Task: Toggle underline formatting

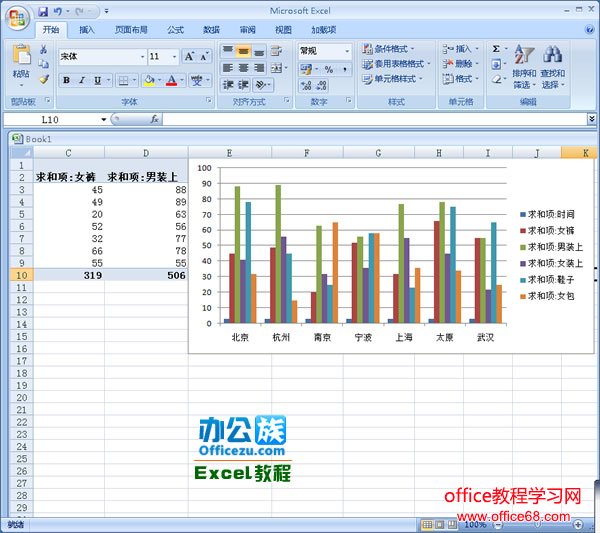Action: click(x=98, y=80)
